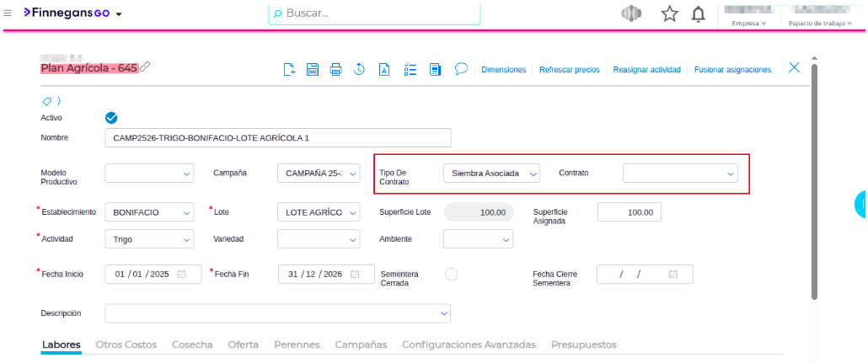This screenshot has height=363, width=868.
Task: Open the comments speech bubble icon
Action: [x=461, y=69]
